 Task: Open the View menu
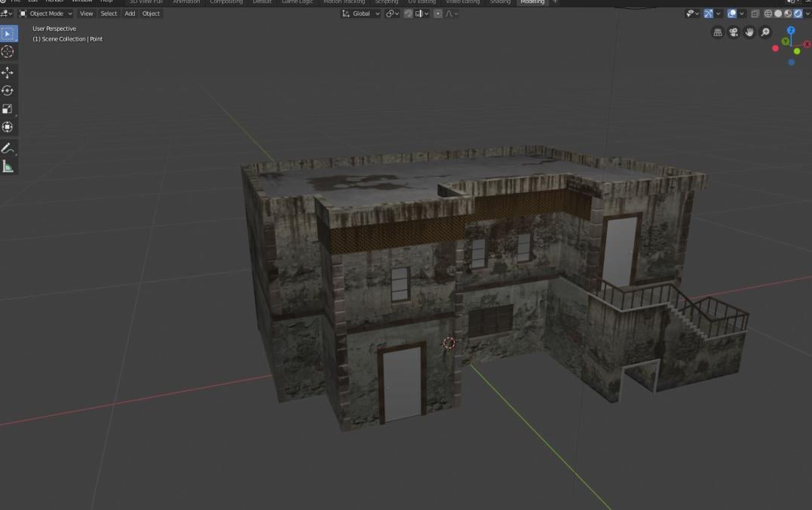(87, 14)
